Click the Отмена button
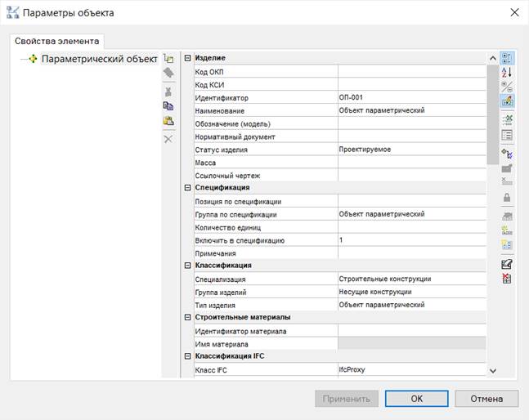This screenshot has width=529, height=420. point(486,399)
